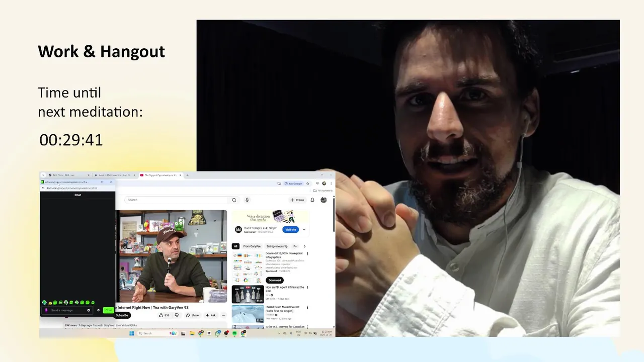The image size is (644, 362).
Task: Open options for Skied Down Everest video
Action: (x=307, y=307)
